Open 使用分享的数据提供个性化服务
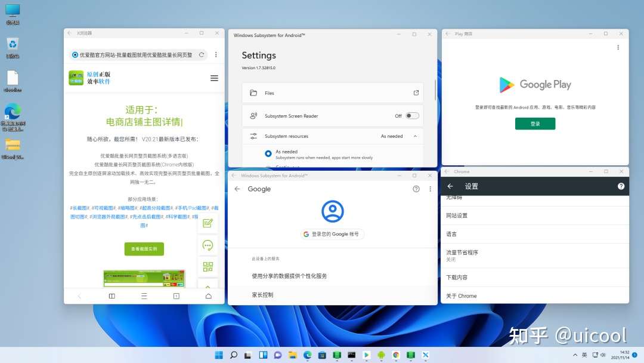Screen dimensions: 644x363 pyautogui.click(x=332, y=276)
